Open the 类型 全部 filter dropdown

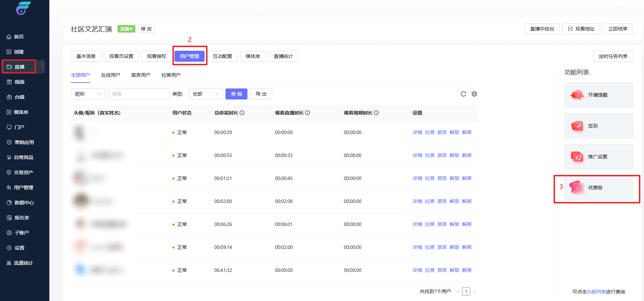pyautogui.click(x=205, y=94)
